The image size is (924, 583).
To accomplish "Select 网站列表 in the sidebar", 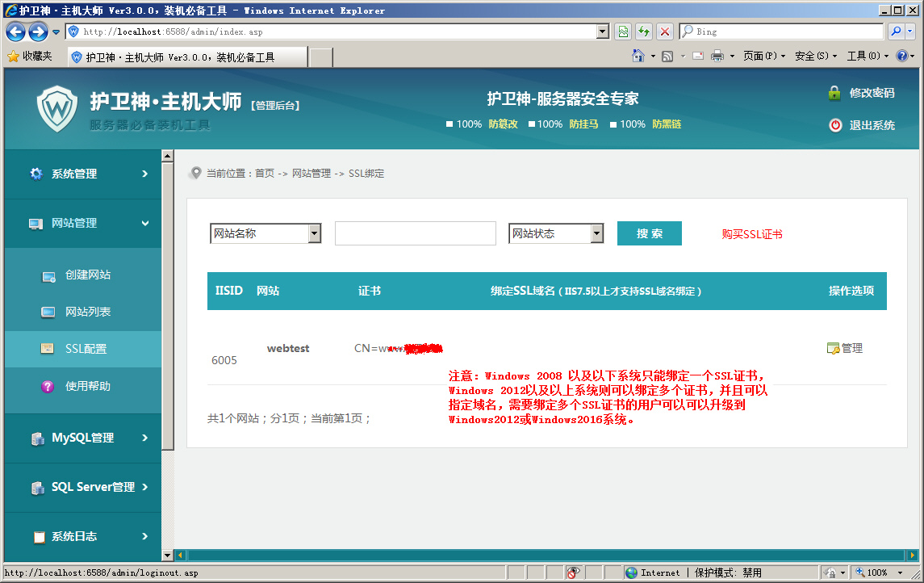I will 88,312.
